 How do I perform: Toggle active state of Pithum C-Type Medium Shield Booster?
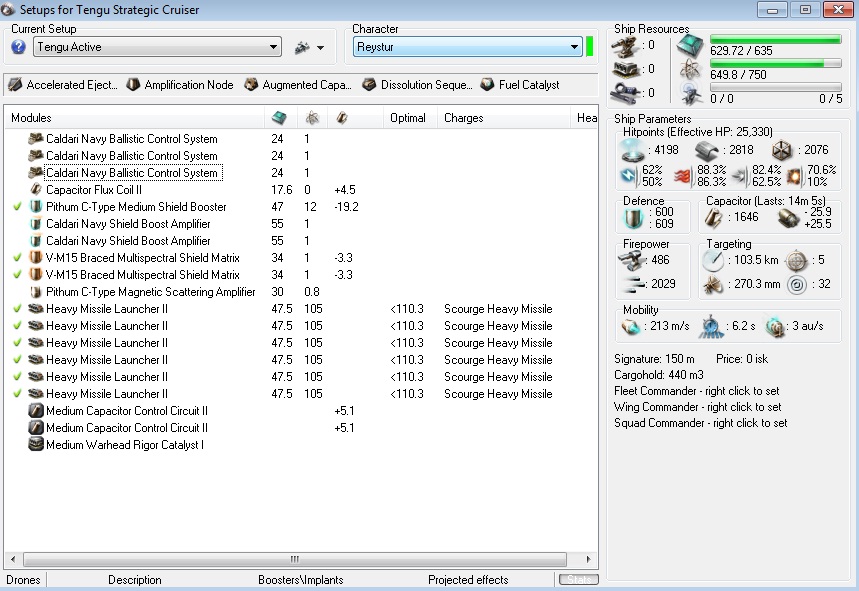pyautogui.click(x=18, y=207)
